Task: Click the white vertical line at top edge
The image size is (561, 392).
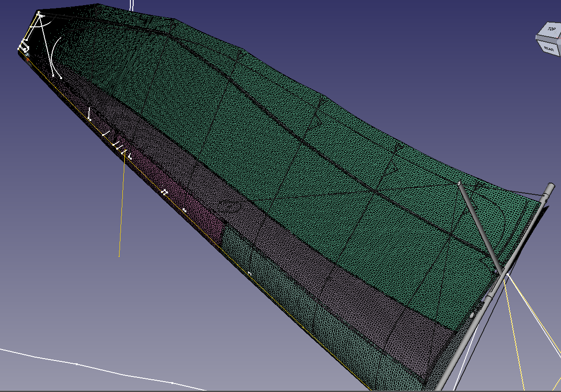Action: pos(131,5)
